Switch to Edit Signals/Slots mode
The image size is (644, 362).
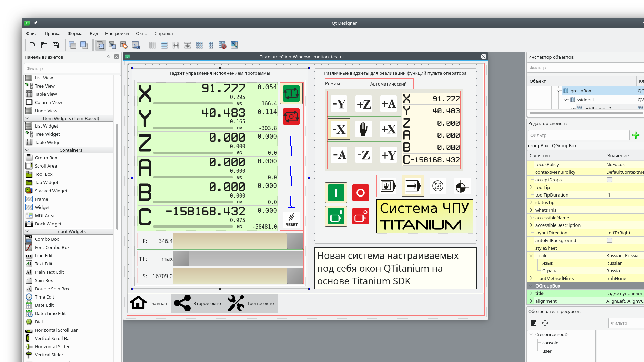[112, 45]
